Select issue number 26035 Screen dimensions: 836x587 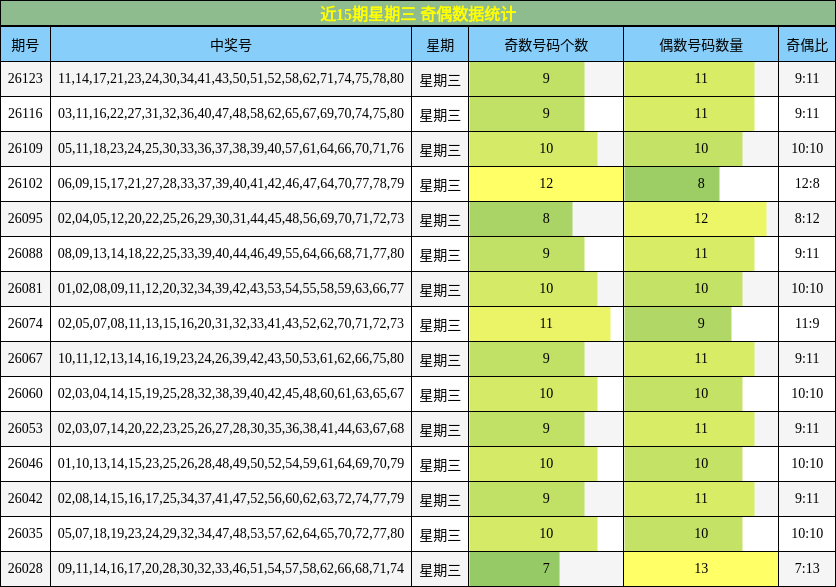click(25, 534)
